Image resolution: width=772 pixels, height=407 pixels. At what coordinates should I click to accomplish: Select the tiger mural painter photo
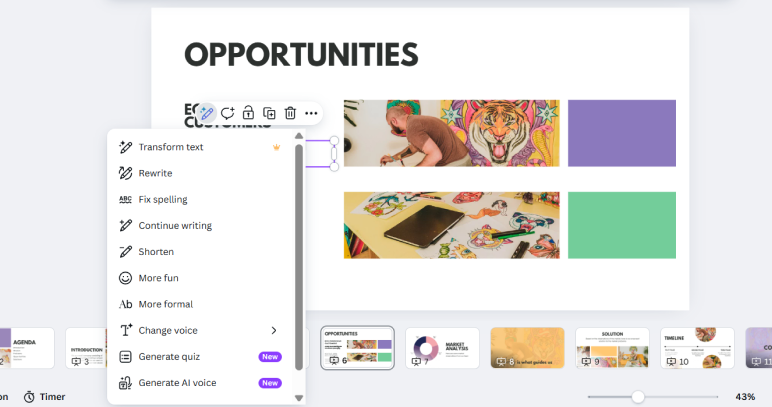point(451,133)
